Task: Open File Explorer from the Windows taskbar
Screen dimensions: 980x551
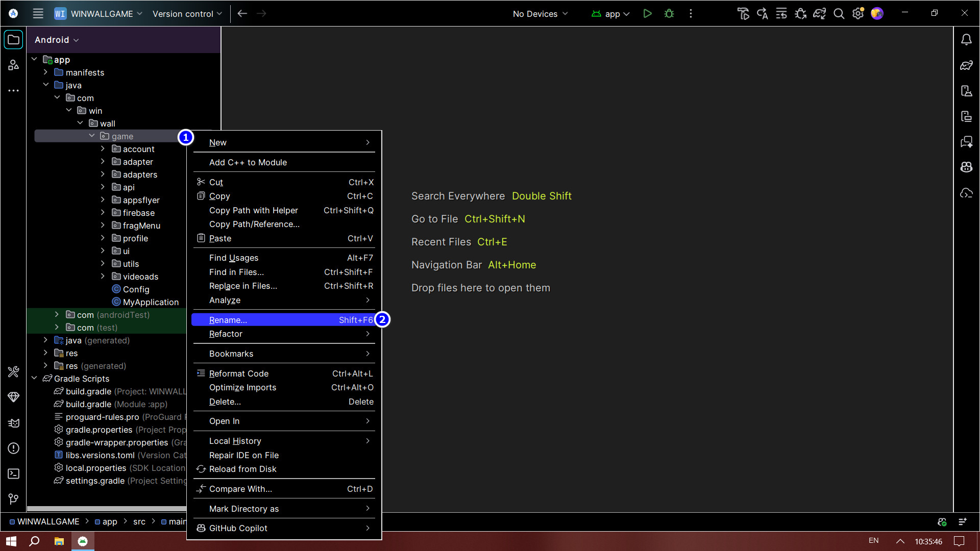Action: (59, 541)
